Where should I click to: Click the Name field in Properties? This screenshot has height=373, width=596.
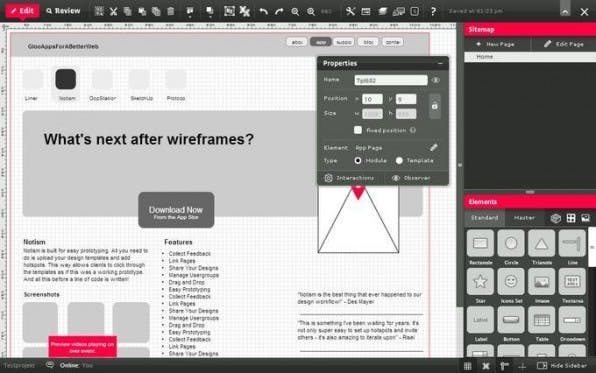[x=391, y=80]
